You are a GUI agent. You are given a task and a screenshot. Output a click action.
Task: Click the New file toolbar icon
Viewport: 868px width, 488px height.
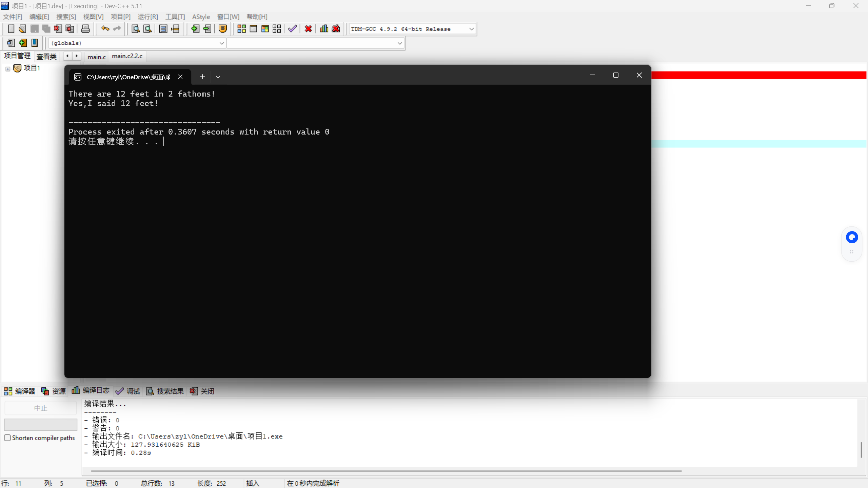pyautogui.click(x=11, y=29)
